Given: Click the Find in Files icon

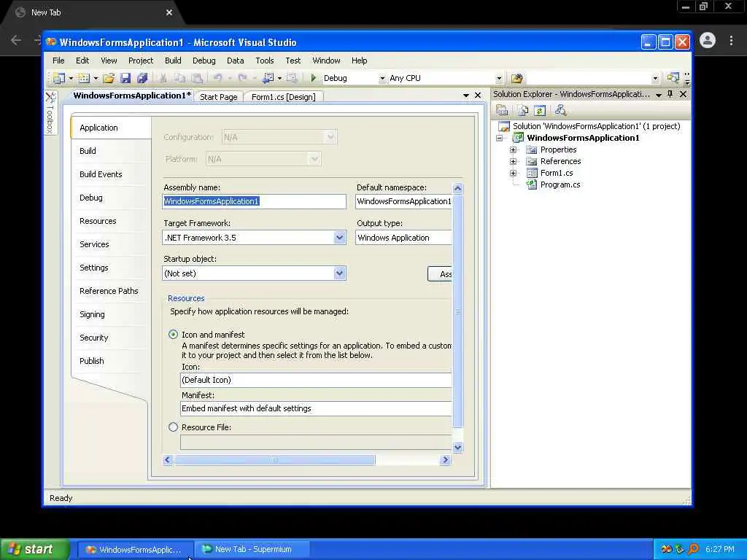Looking at the screenshot, I should 516,78.
